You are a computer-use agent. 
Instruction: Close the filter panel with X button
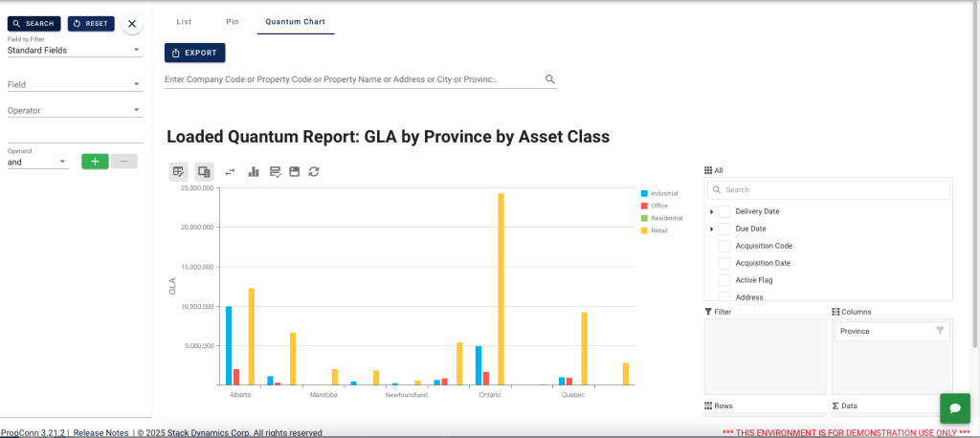point(132,23)
